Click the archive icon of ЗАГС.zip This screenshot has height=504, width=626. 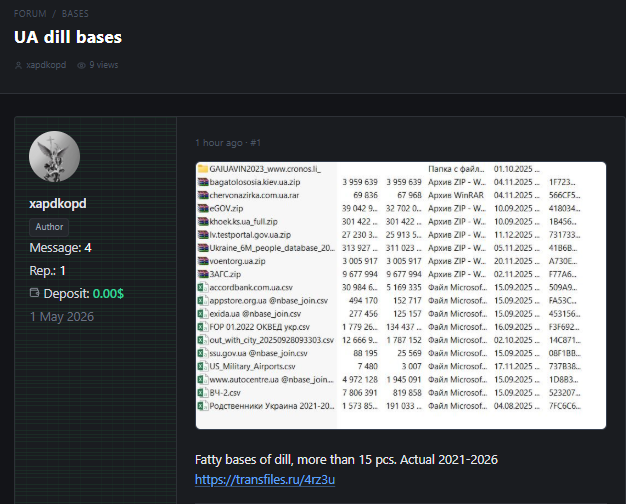[x=203, y=274]
